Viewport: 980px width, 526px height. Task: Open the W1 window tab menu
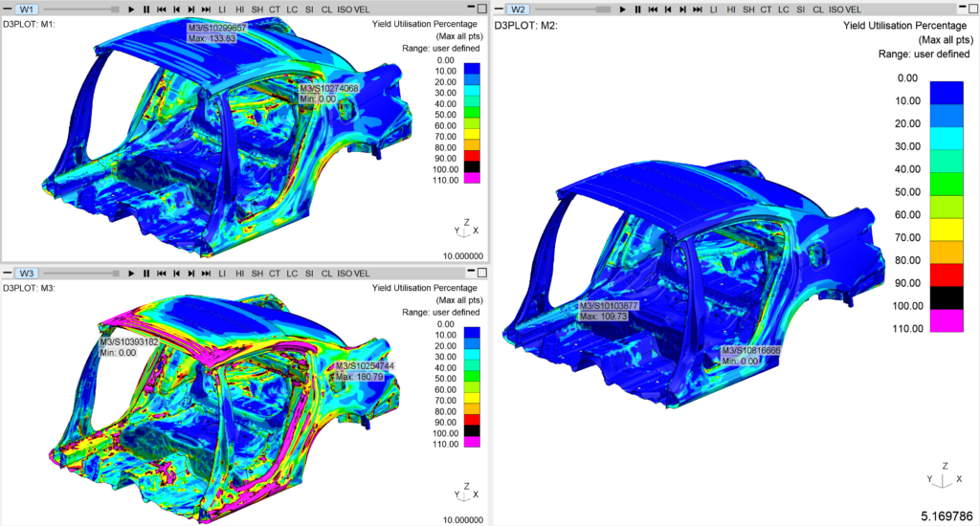[x=26, y=10]
